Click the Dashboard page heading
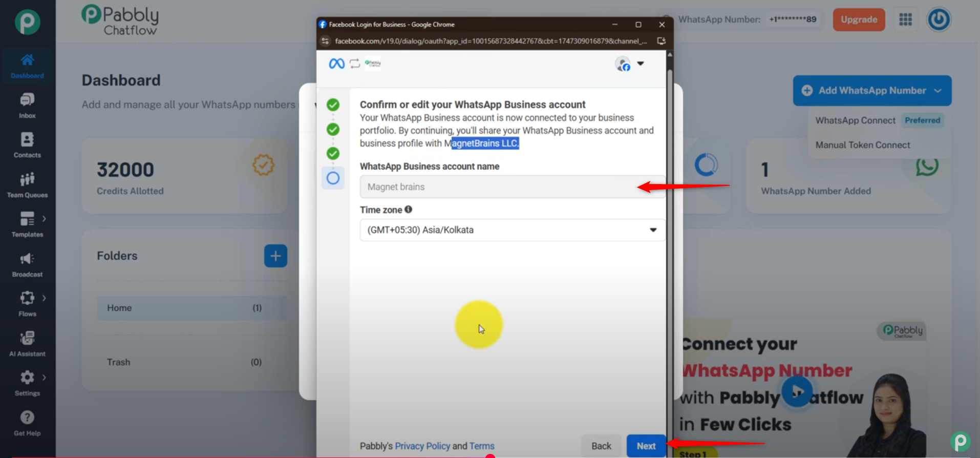The height and width of the screenshot is (458, 980). (x=121, y=80)
